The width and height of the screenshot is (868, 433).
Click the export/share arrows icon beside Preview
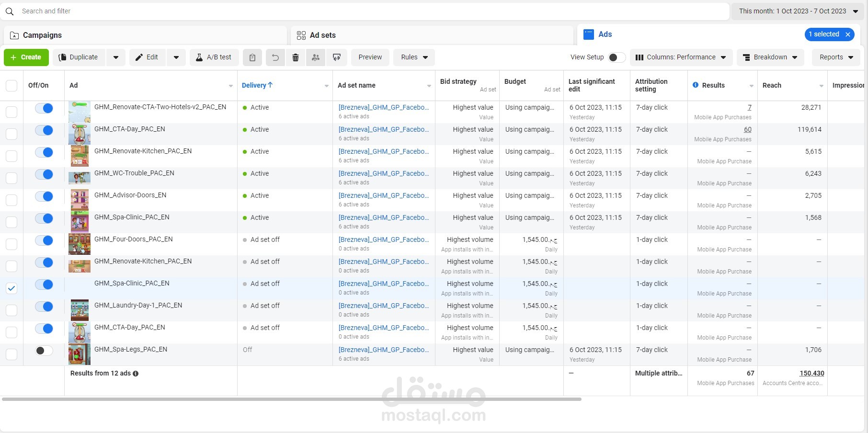(337, 57)
